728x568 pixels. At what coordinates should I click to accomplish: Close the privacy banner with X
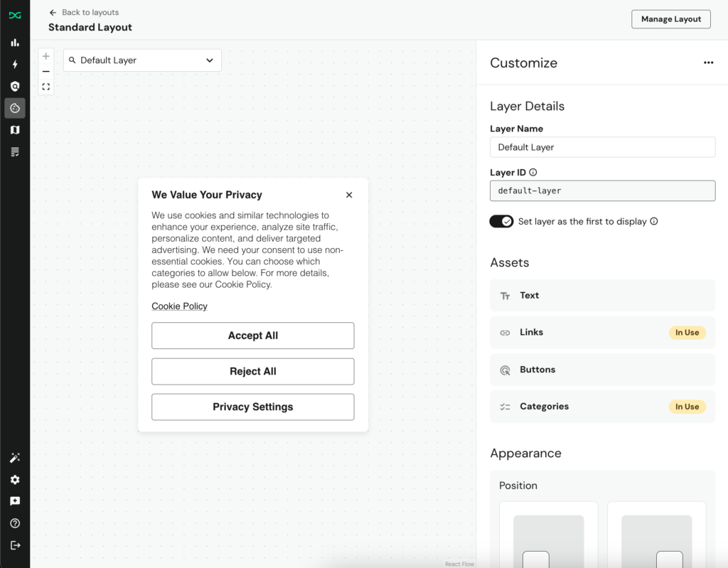tap(349, 195)
